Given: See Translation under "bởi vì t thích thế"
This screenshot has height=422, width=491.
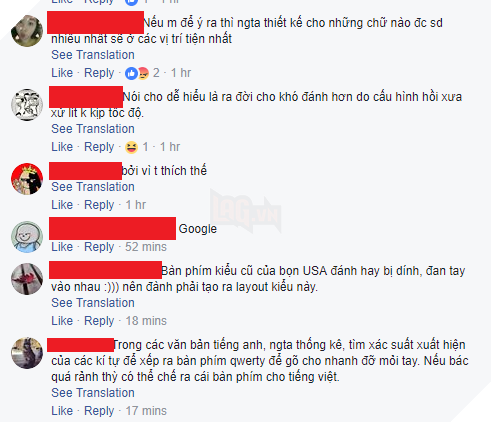Looking at the screenshot, I should click(x=93, y=187).
